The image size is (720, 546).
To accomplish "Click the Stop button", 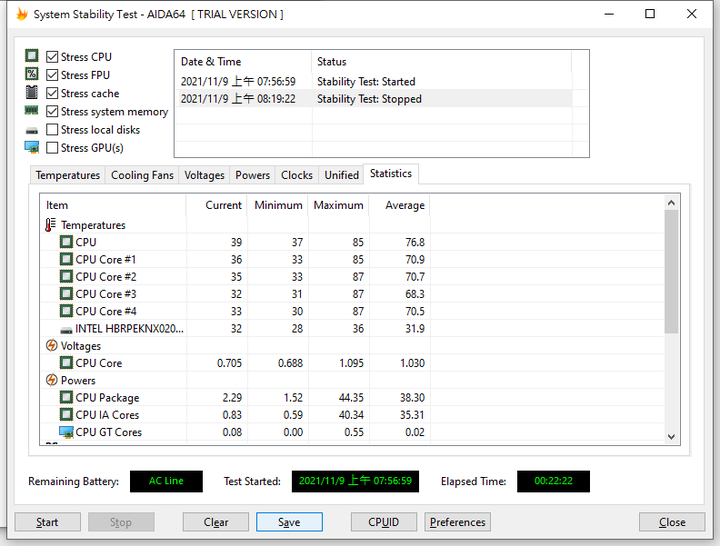I will coord(121,522).
